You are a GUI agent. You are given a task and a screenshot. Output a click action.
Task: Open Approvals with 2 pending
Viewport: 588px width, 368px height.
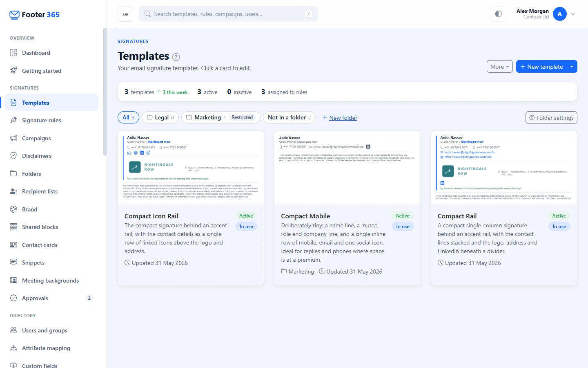click(x=51, y=298)
